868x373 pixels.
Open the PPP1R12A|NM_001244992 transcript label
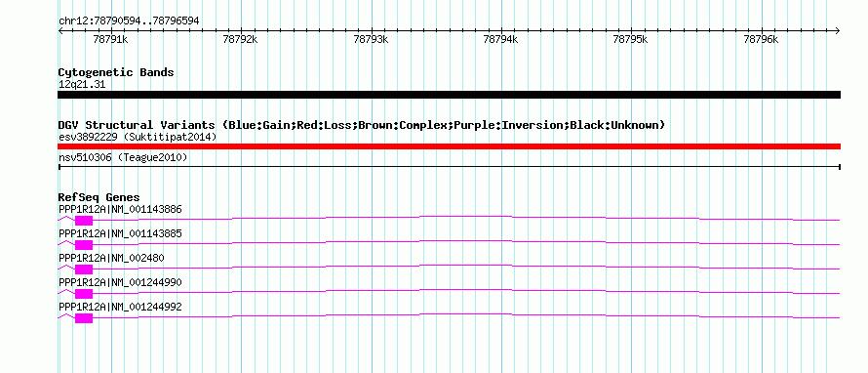point(120,307)
